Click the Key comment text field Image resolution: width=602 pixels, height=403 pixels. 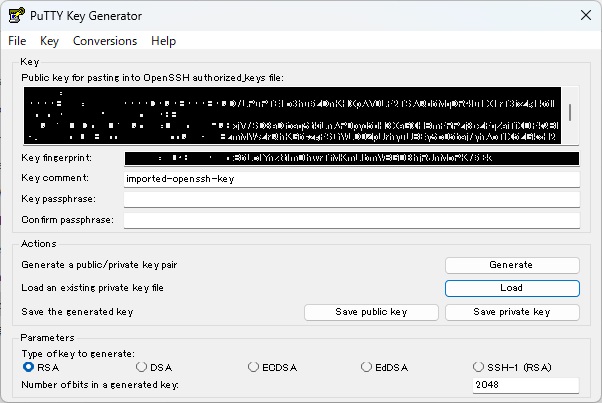[351, 178]
